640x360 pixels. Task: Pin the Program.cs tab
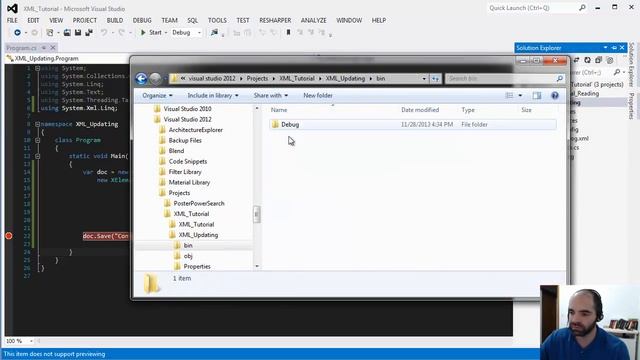click(x=44, y=48)
